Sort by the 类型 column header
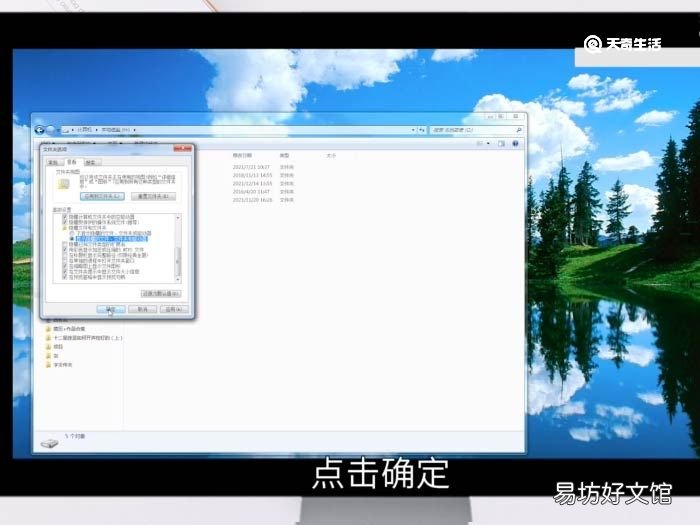700x525 pixels. [x=284, y=155]
